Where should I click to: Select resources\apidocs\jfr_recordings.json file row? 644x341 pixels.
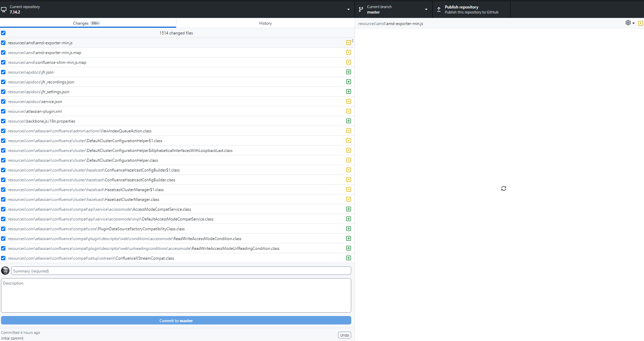tap(177, 82)
